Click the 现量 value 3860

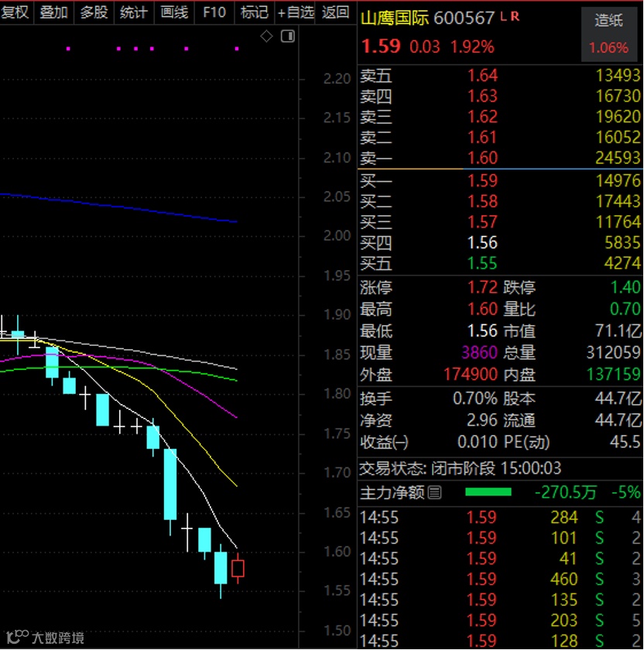479,353
